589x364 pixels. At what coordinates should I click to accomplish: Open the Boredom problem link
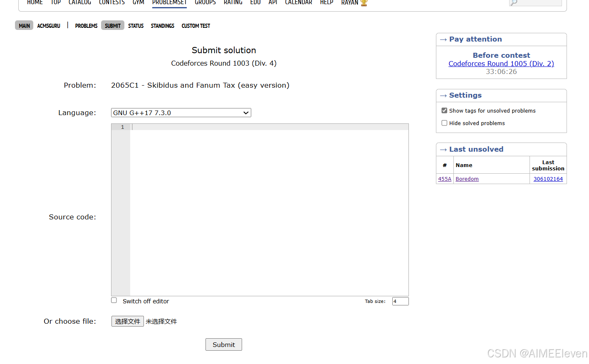[467, 179]
